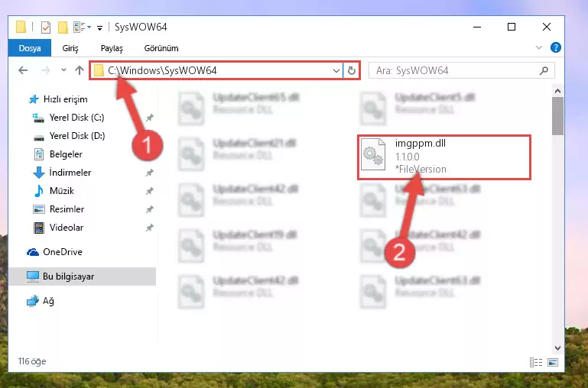Image resolution: width=588 pixels, height=388 pixels.
Task: Switch to details view icon
Action: click(x=536, y=362)
